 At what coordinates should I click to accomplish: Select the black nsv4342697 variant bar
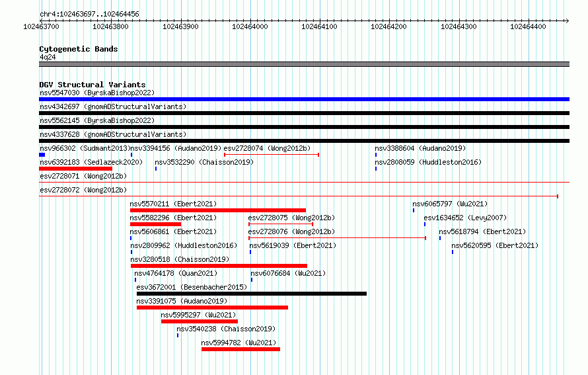[304, 113]
